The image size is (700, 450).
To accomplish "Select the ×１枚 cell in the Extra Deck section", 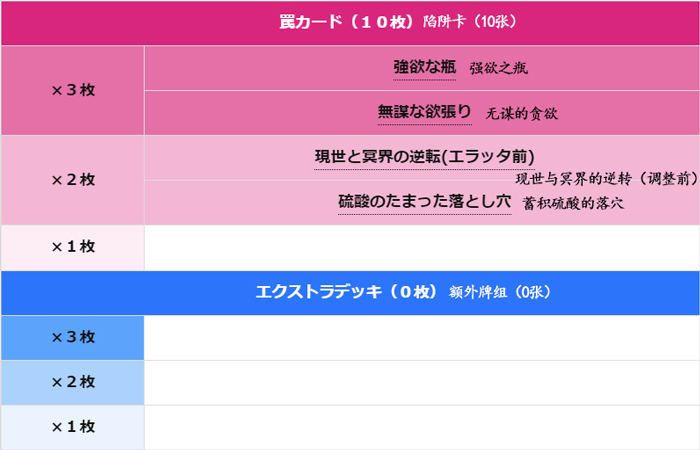I will [x=72, y=427].
